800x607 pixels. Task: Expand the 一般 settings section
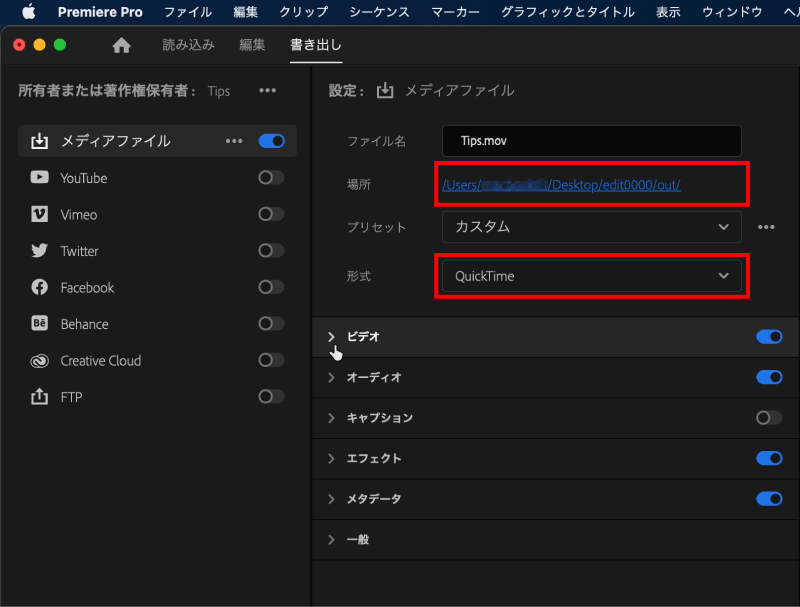(331, 539)
